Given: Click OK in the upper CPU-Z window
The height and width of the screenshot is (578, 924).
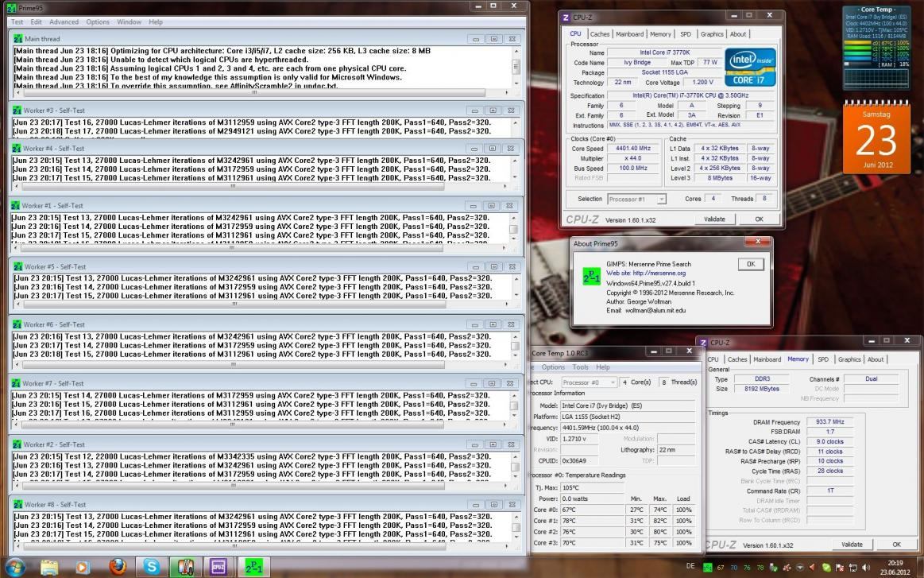Looking at the screenshot, I should tap(759, 219).
